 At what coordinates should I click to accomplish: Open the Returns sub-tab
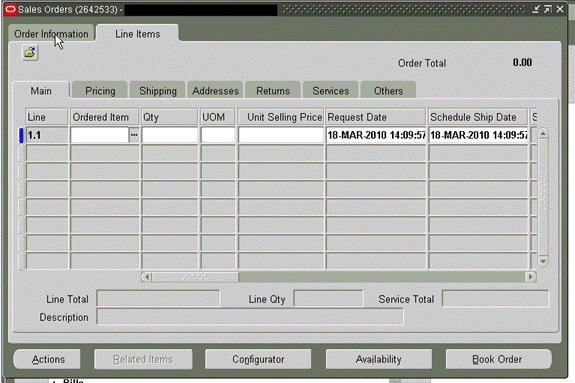click(x=273, y=91)
